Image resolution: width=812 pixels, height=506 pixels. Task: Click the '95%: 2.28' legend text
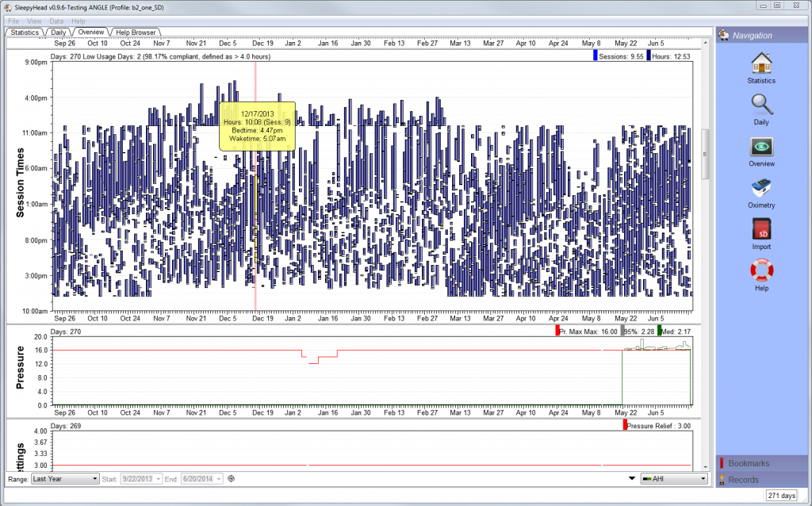[640, 332]
